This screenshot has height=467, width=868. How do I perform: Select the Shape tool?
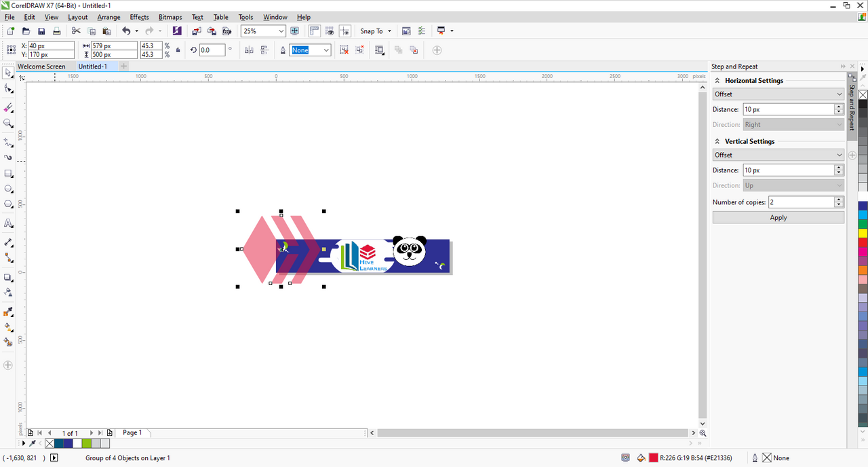pos(8,89)
